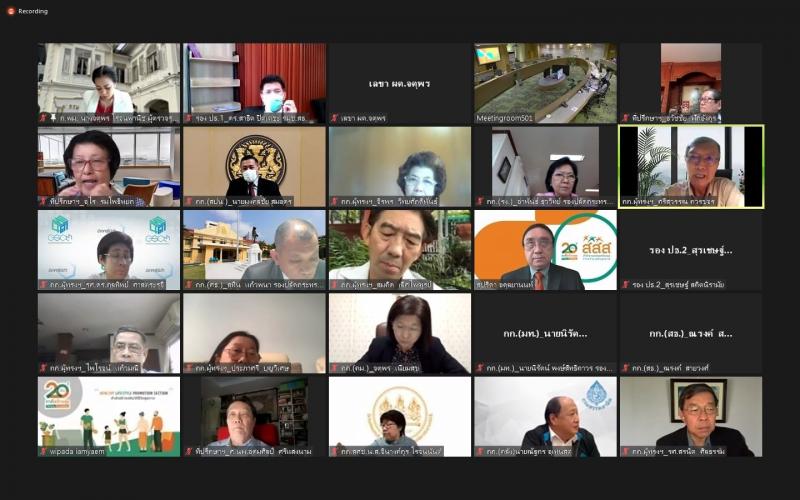Click the "Recording" status text
Viewport: 800px width, 500px height.
pos(33,11)
